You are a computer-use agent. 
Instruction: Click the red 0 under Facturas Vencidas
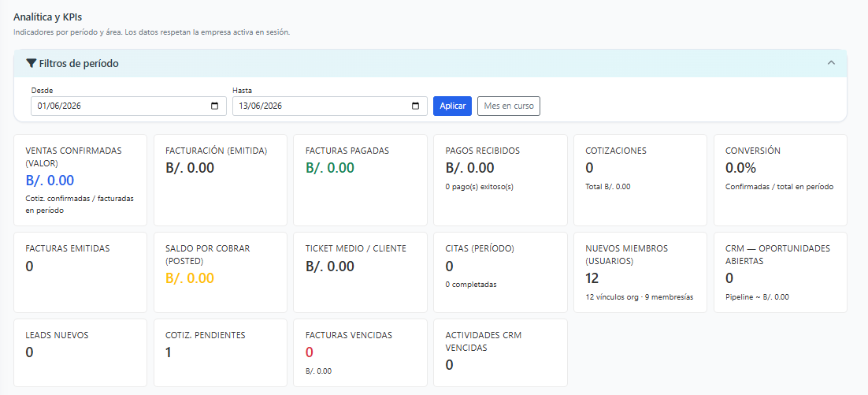310,352
